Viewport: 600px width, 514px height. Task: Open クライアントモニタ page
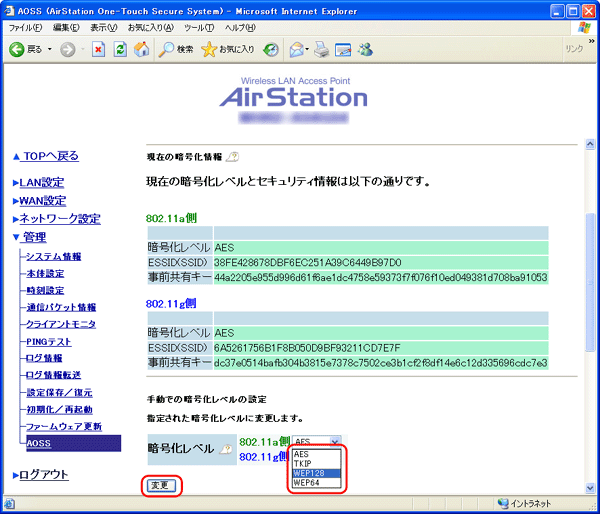[60, 324]
